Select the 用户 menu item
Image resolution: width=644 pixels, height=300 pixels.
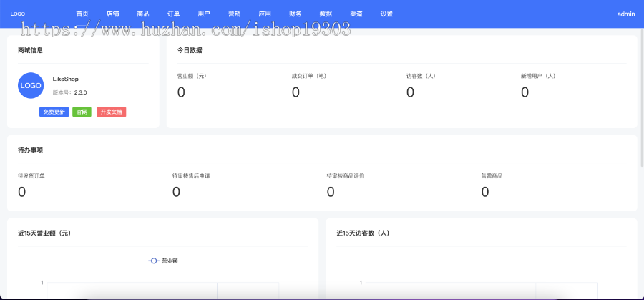204,14
